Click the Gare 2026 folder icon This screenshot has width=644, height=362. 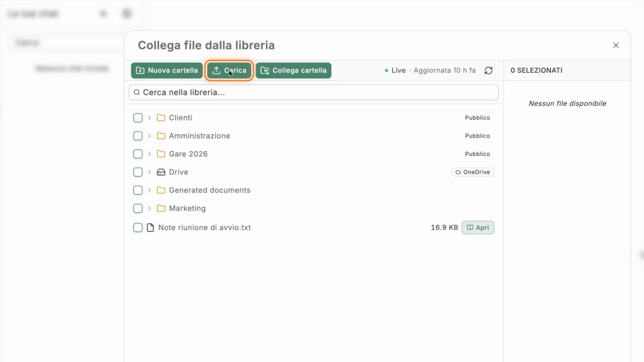[x=161, y=154]
